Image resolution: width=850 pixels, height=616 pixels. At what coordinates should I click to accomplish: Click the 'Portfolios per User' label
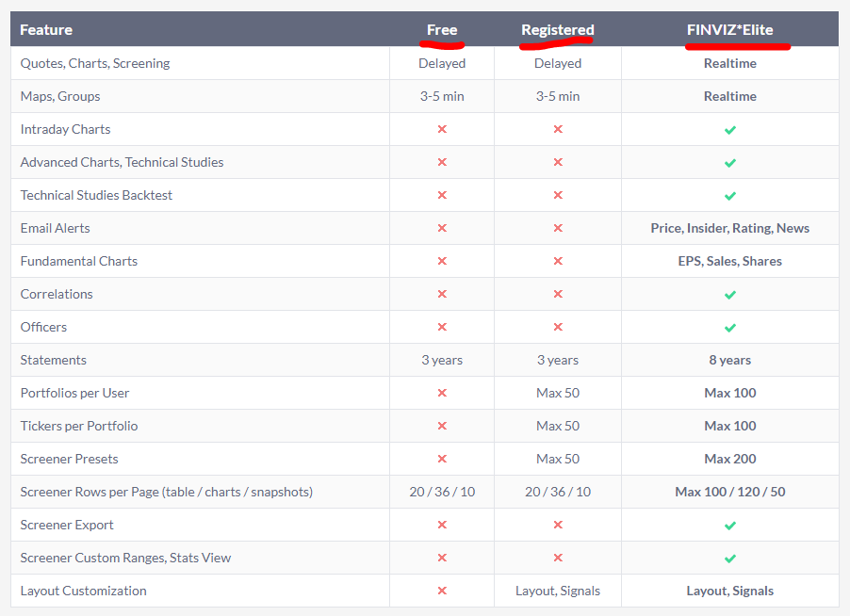point(74,393)
